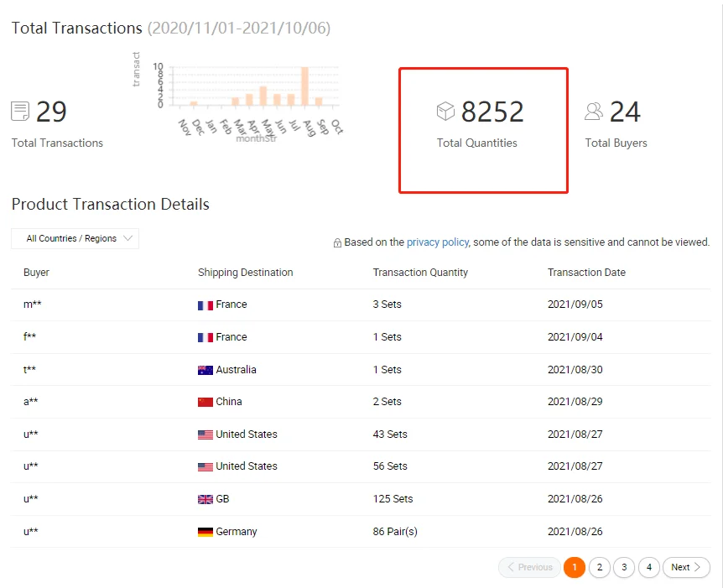Go to page 2 of transactions
723x588 pixels.
pyautogui.click(x=600, y=567)
